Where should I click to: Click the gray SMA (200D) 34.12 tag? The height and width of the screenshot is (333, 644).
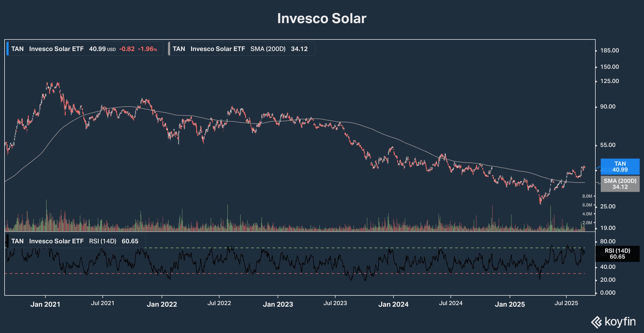click(x=620, y=184)
